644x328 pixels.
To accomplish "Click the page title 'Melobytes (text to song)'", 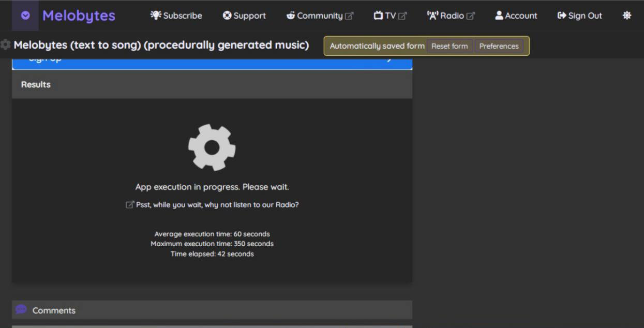I will 161,45.
